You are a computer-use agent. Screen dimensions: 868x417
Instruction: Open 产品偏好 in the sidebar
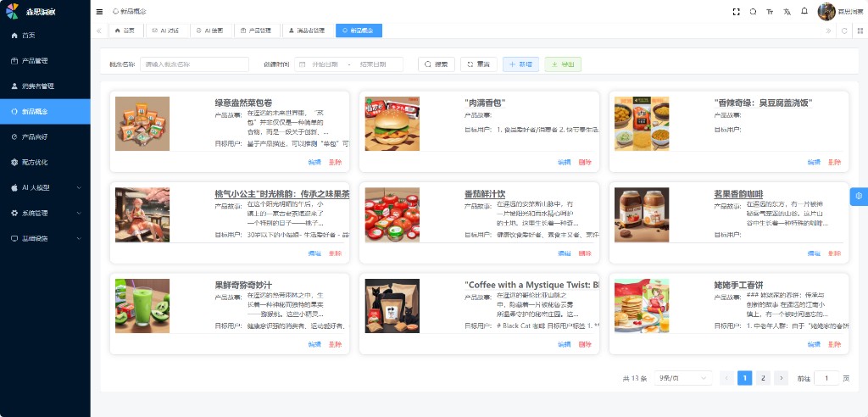tap(45, 136)
